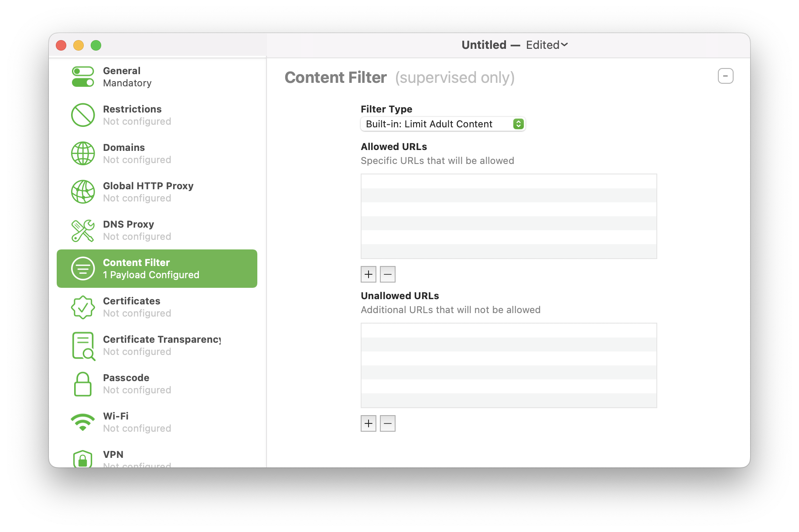
Task: Add an Unallowed URL with plus button
Action: (x=369, y=423)
